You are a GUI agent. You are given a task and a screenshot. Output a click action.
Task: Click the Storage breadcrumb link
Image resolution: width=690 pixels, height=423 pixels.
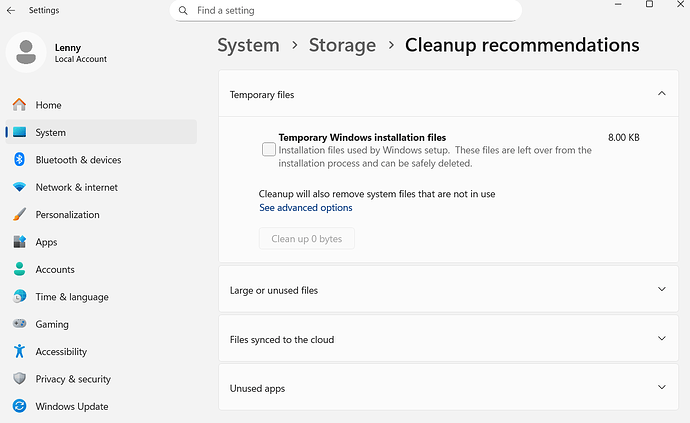point(342,45)
